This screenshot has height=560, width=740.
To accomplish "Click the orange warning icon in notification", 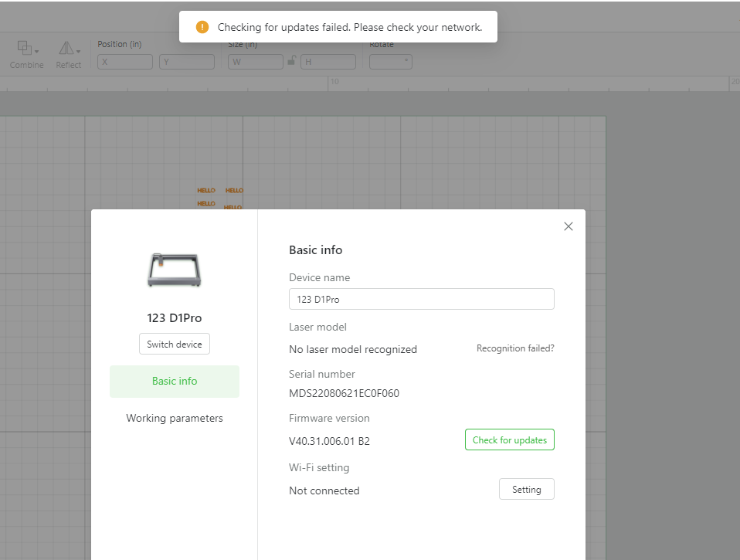I will (x=202, y=27).
